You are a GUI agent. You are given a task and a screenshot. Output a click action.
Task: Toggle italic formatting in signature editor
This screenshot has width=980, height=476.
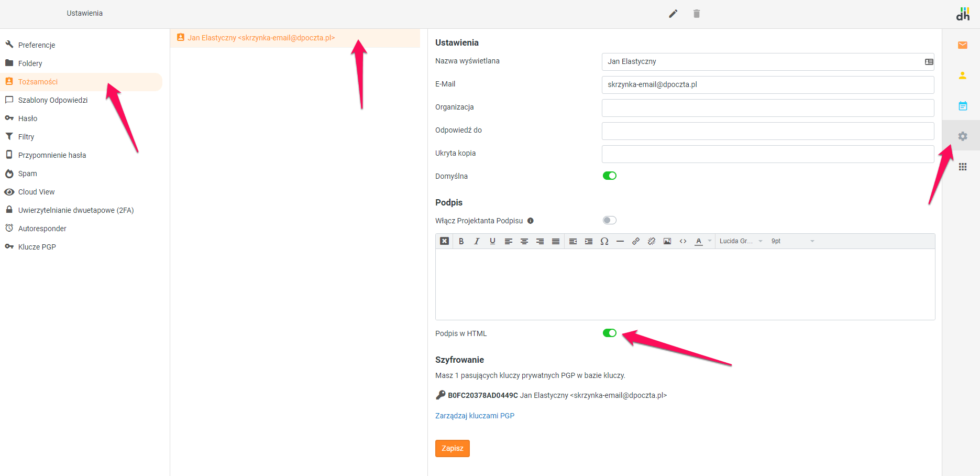(477, 241)
